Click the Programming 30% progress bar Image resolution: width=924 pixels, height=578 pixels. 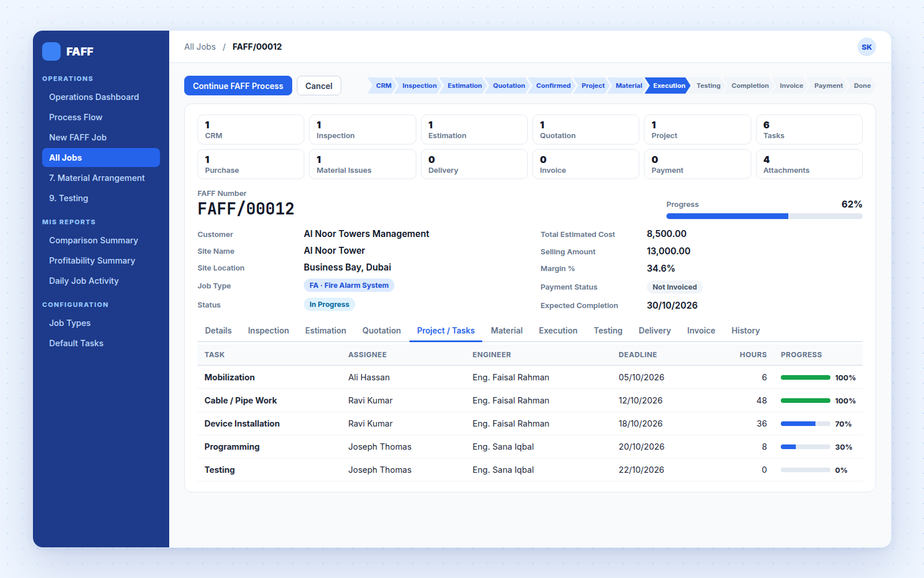tap(806, 447)
